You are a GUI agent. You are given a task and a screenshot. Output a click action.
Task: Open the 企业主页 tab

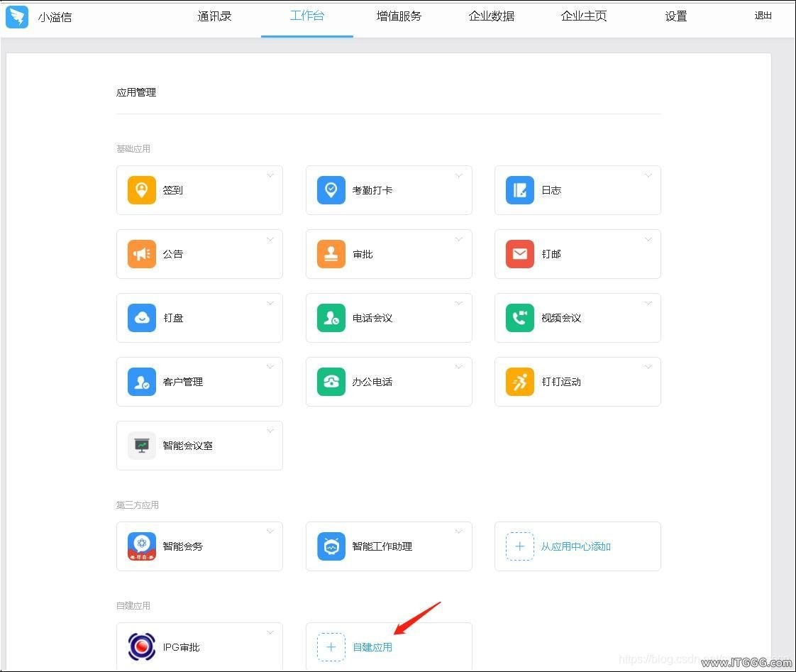click(584, 16)
